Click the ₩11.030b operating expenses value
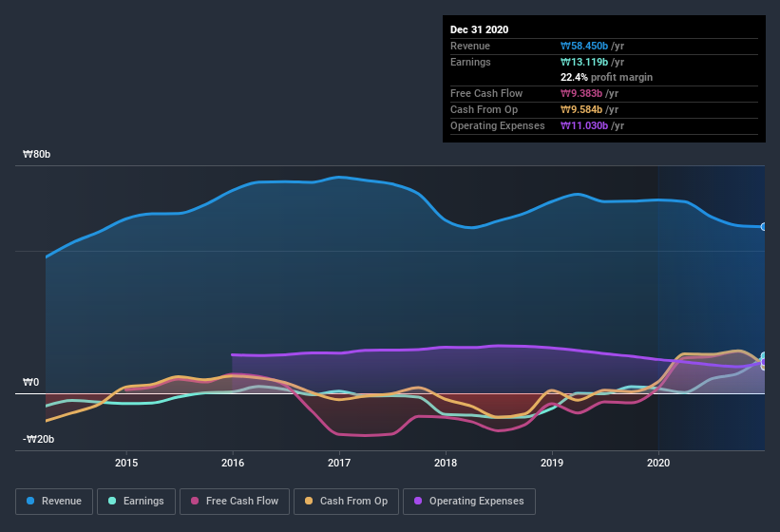The image size is (780, 532). click(x=584, y=125)
